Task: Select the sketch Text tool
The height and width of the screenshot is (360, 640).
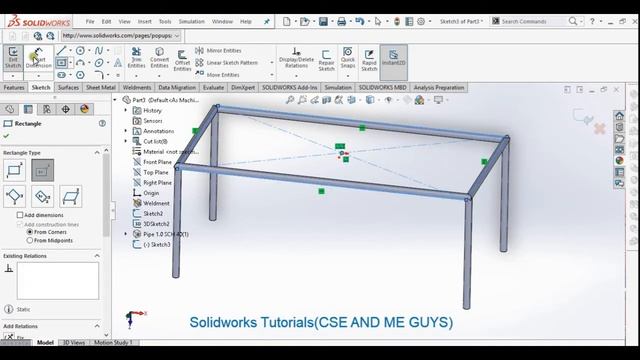Action: 118,63
